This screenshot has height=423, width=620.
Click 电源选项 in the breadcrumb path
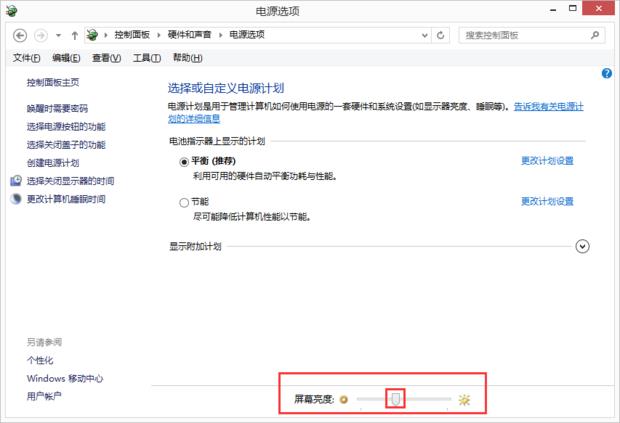click(x=247, y=35)
